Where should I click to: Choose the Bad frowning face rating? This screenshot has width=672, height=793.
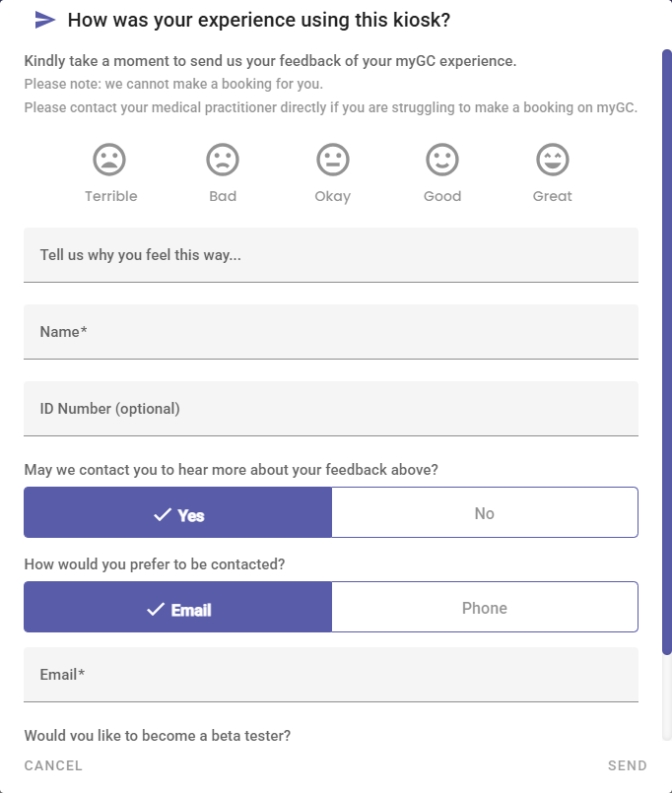click(x=223, y=160)
